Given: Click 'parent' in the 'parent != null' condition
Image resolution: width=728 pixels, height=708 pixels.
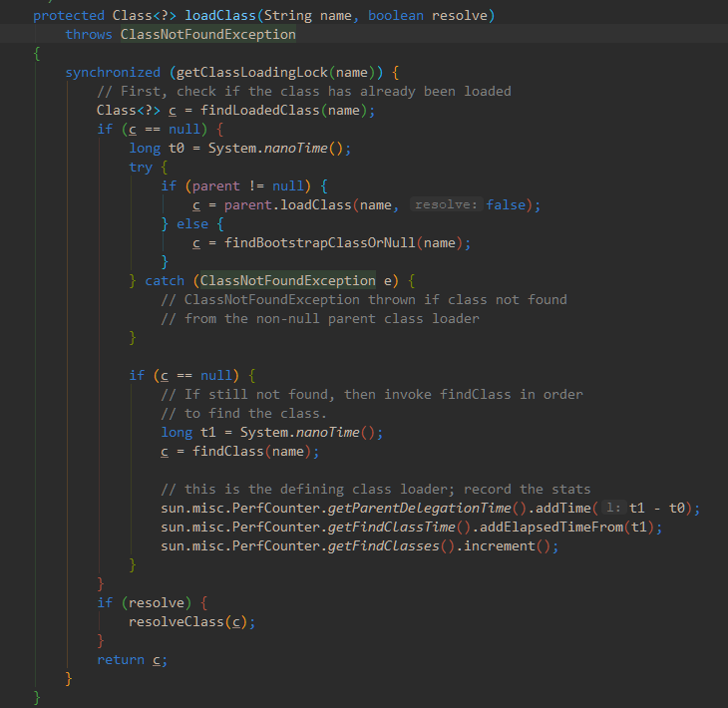Looking at the screenshot, I should [215, 186].
